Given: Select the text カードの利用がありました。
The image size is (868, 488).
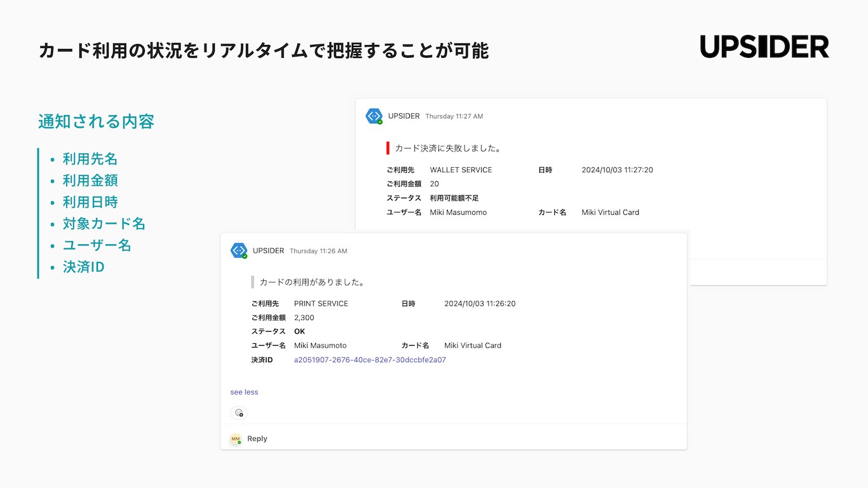Looking at the screenshot, I should pyautogui.click(x=312, y=282).
